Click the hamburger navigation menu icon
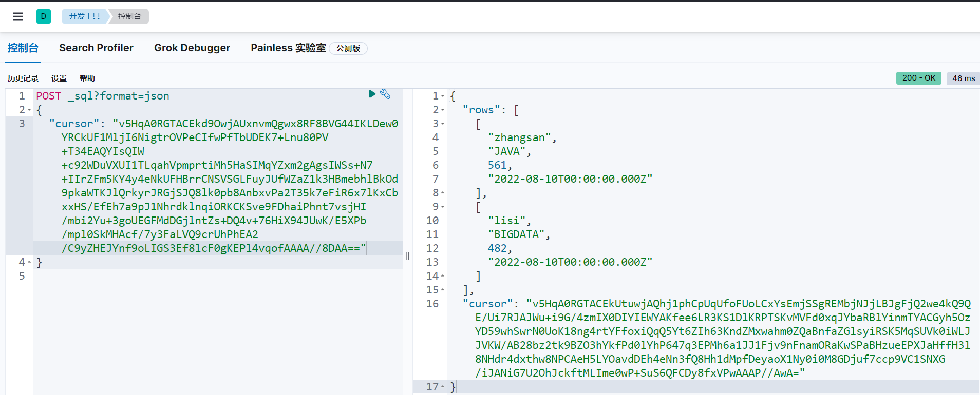 click(x=18, y=16)
